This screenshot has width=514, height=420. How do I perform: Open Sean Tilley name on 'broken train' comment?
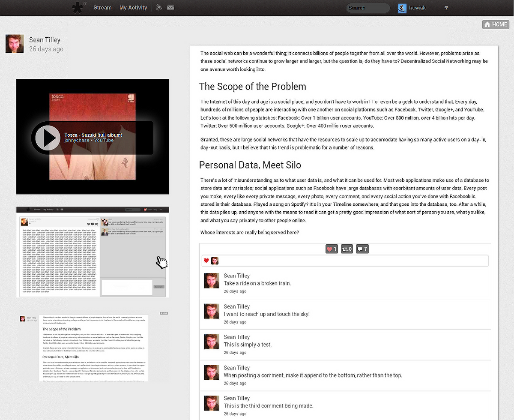pos(237,276)
